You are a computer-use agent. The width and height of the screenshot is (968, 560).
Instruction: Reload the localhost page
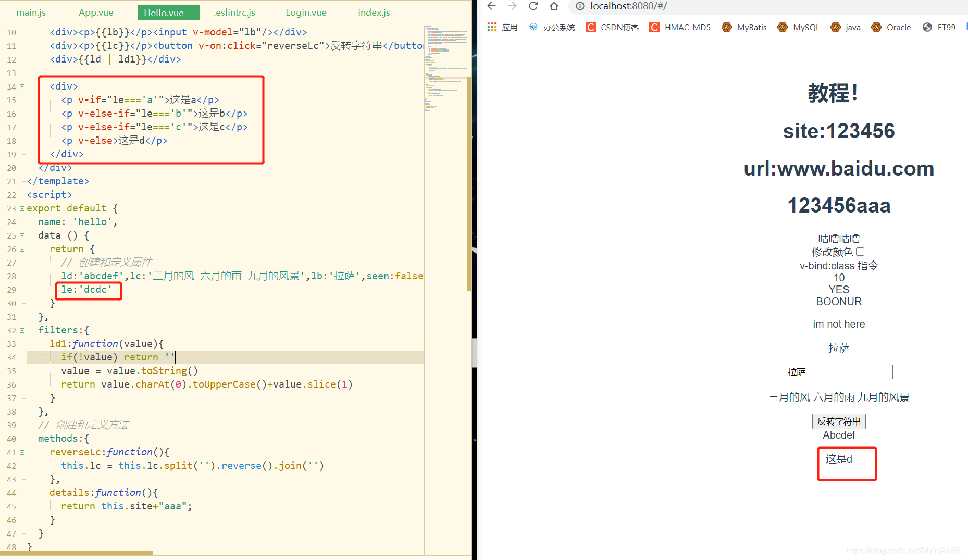[533, 6]
